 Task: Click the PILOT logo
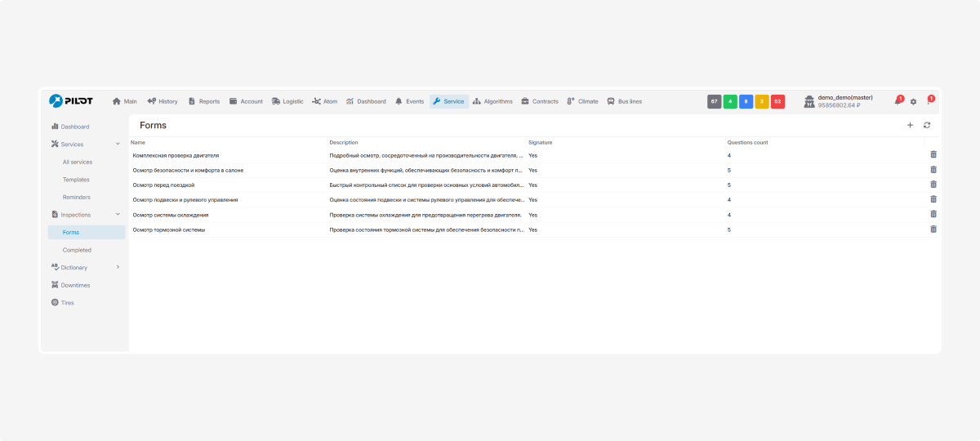click(x=71, y=101)
